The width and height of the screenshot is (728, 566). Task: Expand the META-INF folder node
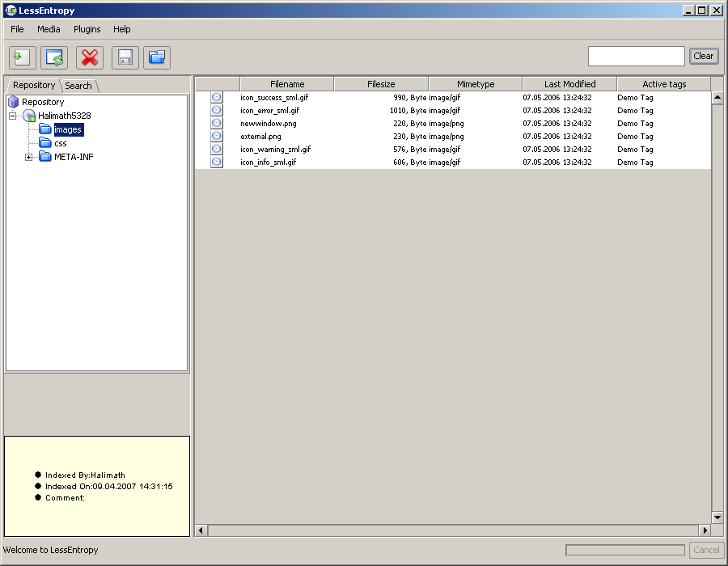point(29,158)
